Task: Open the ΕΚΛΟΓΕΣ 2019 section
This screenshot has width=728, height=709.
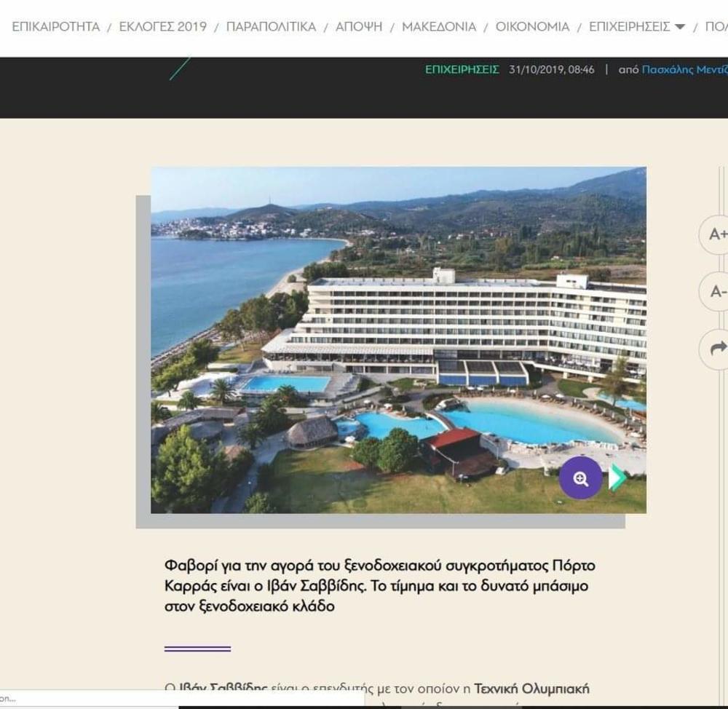Action: 163,26
